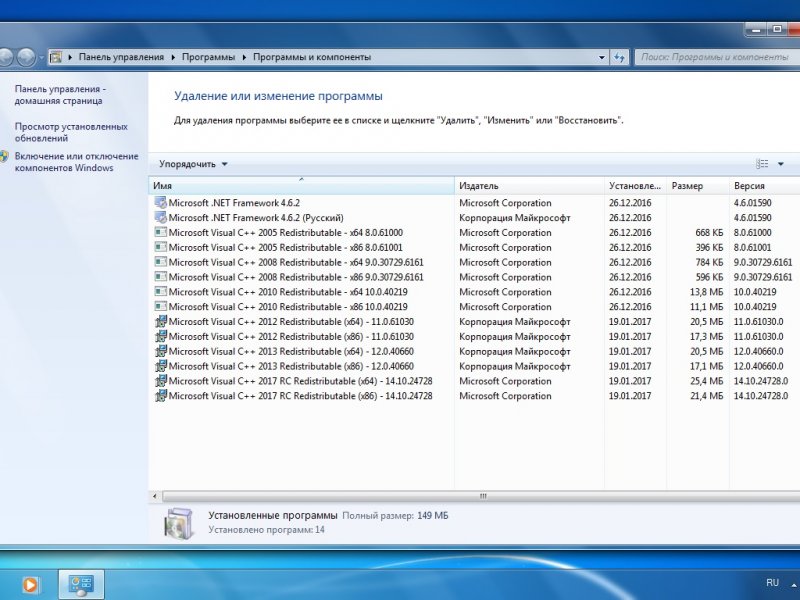Expand arrow after Программы breadcrumb

244,57
